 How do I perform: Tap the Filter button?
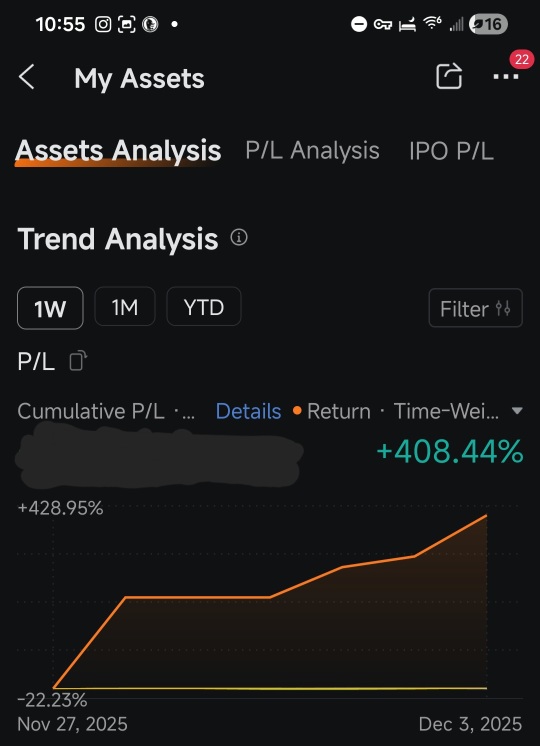tap(475, 308)
